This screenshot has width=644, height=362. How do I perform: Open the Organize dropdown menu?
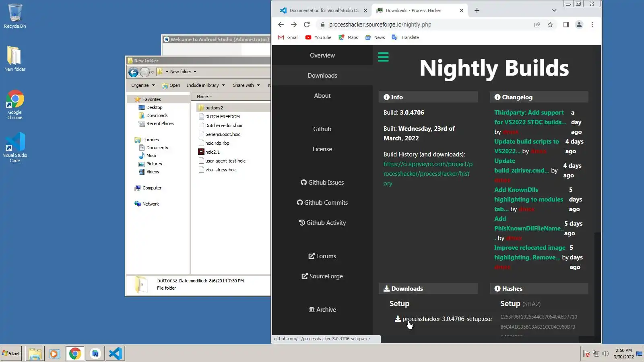pyautogui.click(x=143, y=85)
